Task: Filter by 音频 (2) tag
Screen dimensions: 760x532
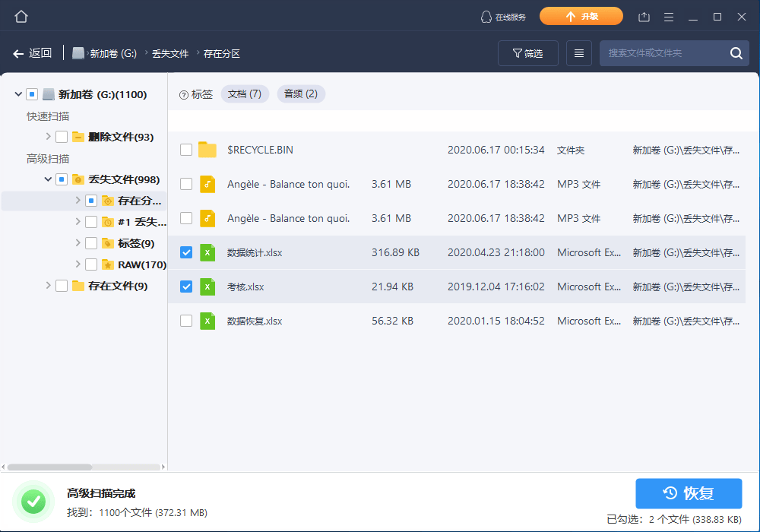Action: (x=300, y=94)
